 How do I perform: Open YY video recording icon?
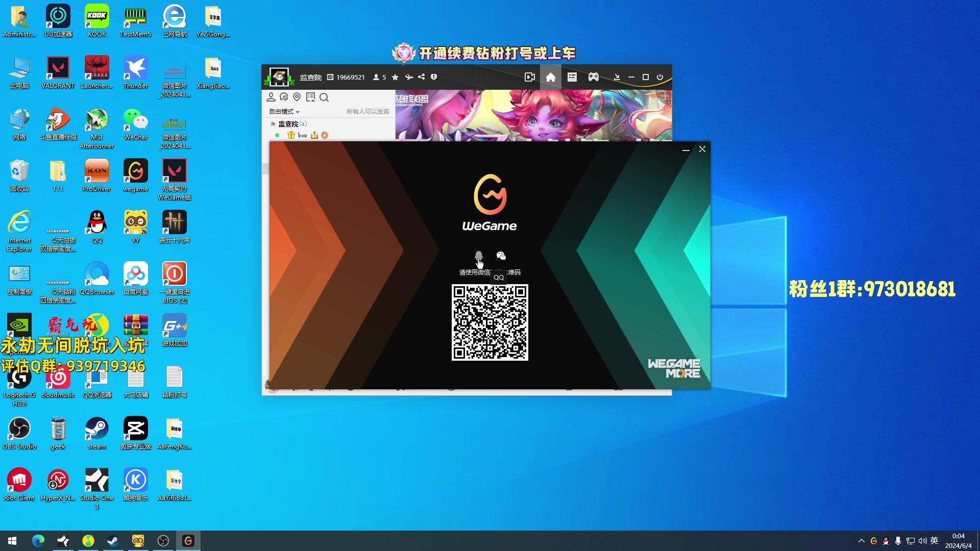tap(530, 77)
